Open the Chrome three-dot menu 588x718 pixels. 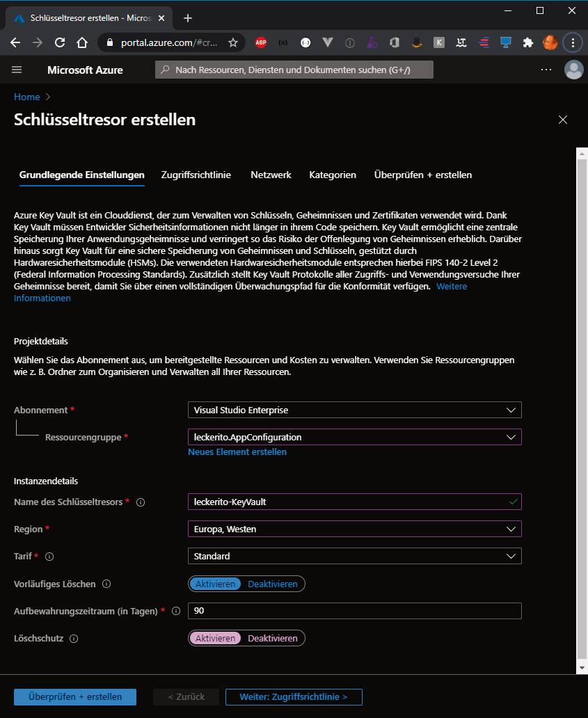coord(573,42)
